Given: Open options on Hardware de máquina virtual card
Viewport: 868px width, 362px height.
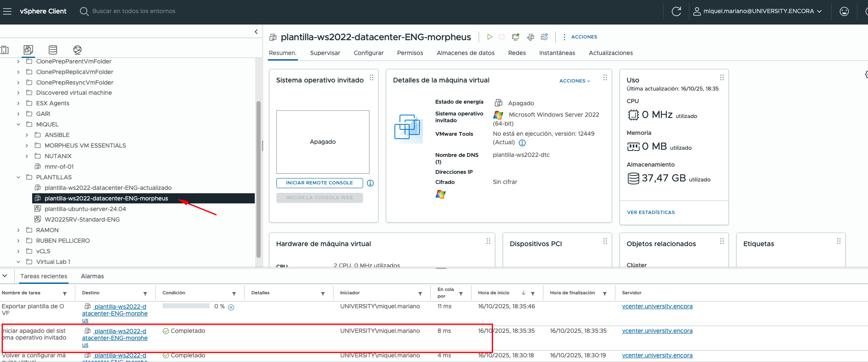Looking at the screenshot, I should point(488,241).
